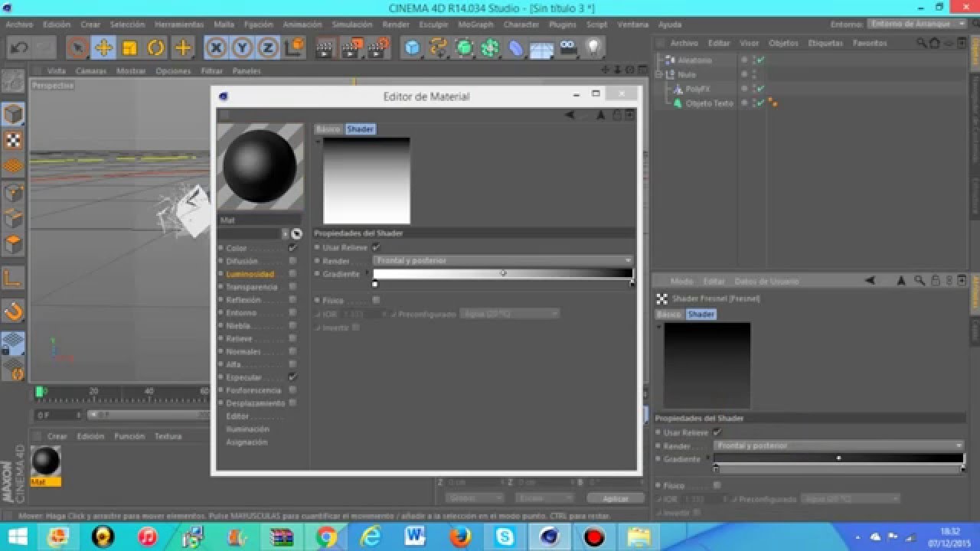The width and height of the screenshot is (980, 551).
Task: Click the coordinate system icon
Action: [293, 48]
